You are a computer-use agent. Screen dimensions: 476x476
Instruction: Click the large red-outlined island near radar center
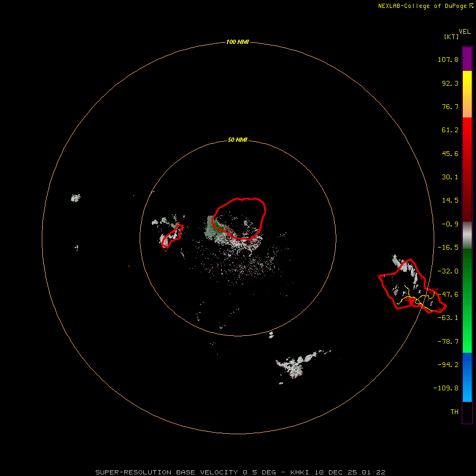click(239, 218)
